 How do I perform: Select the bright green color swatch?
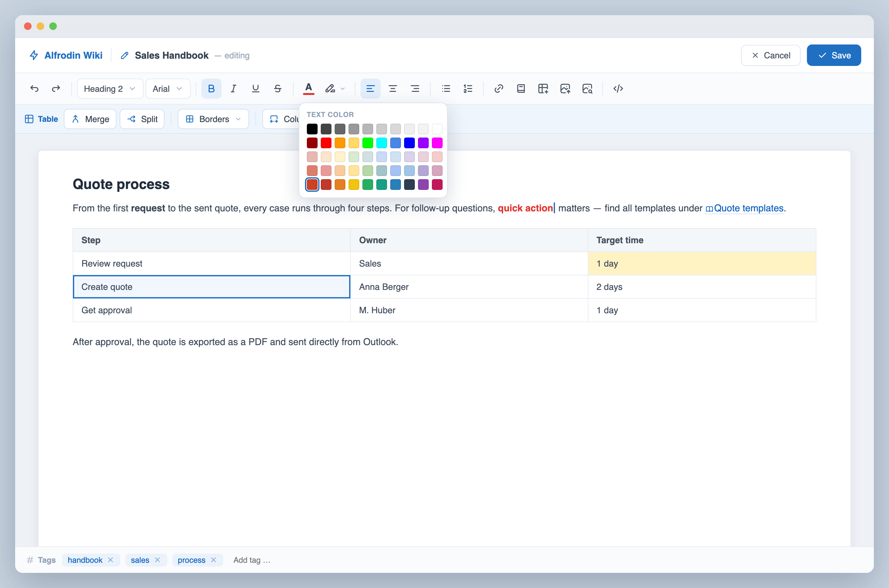[367, 143]
